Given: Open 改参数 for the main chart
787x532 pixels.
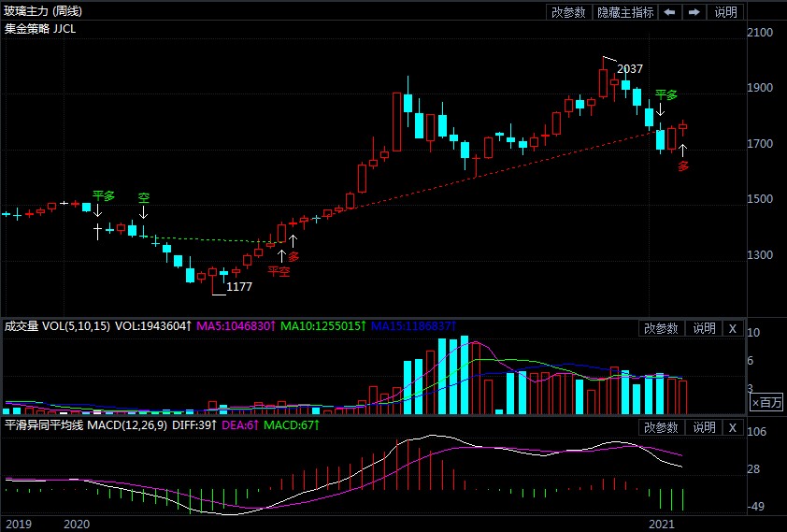Looking at the screenshot, I should [x=568, y=12].
